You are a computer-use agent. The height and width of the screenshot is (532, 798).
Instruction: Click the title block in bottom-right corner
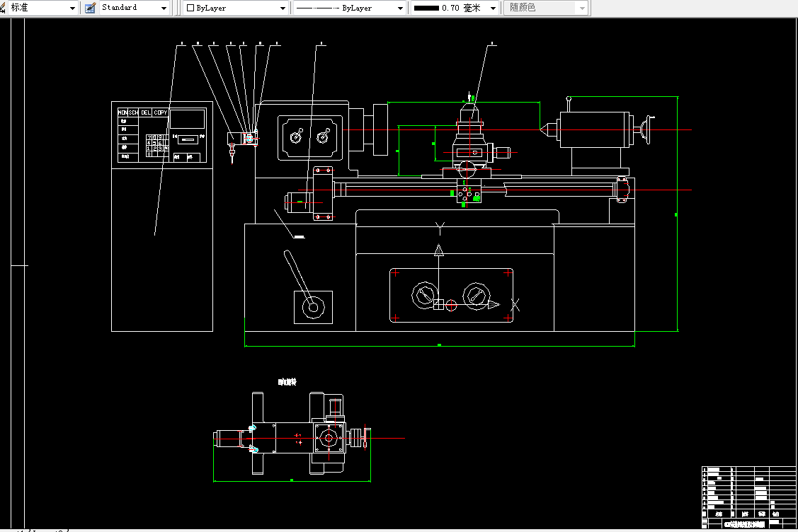click(749, 497)
